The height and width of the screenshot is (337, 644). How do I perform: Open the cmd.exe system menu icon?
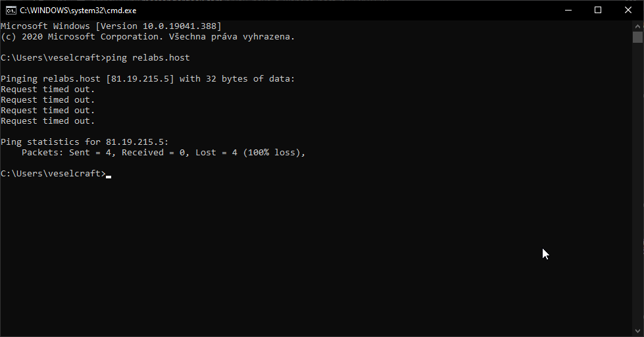tap(11, 11)
